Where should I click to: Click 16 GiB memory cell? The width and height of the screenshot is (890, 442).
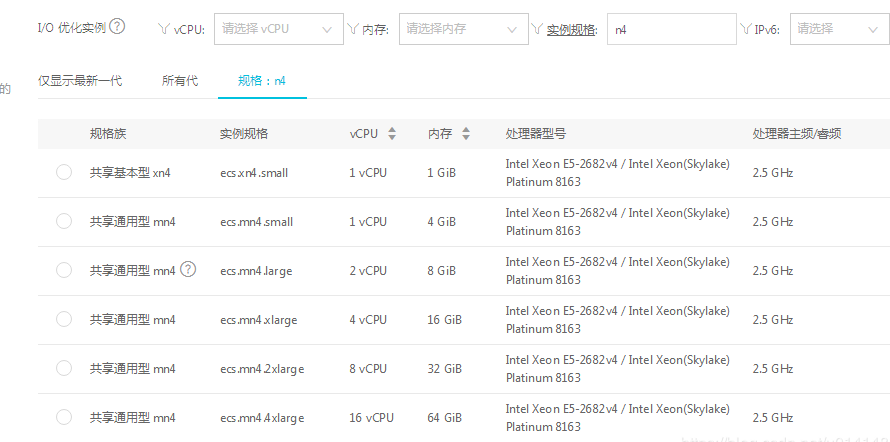444,320
